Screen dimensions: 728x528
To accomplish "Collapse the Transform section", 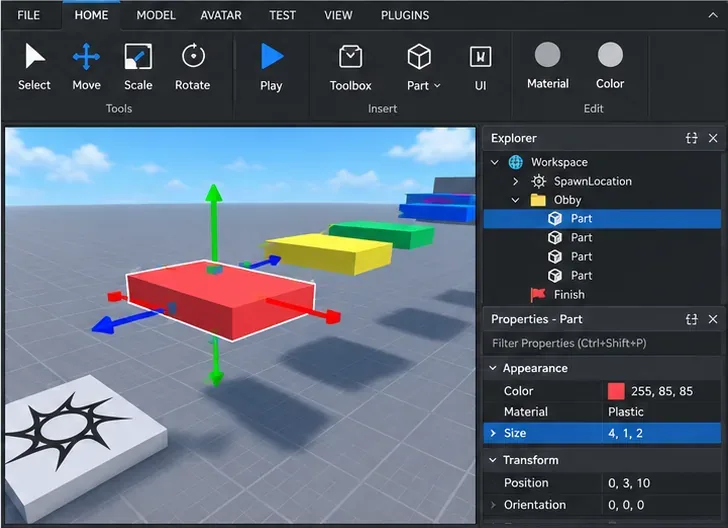I will point(493,460).
